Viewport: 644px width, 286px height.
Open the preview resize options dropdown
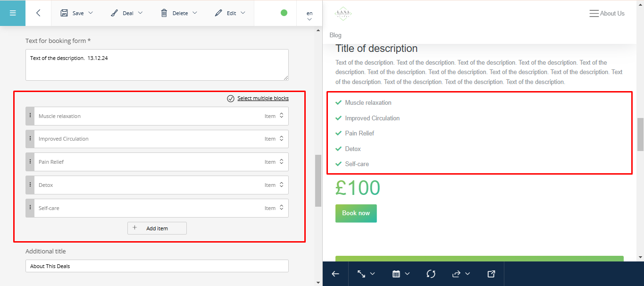point(366,274)
